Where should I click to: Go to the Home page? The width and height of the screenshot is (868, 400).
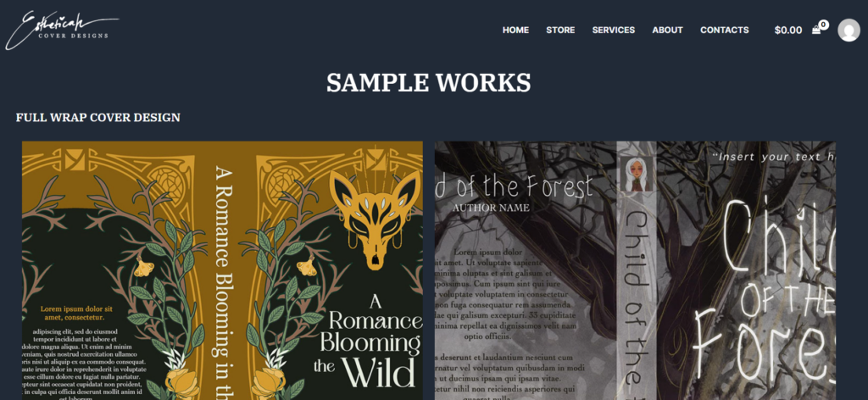pyautogui.click(x=515, y=30)
